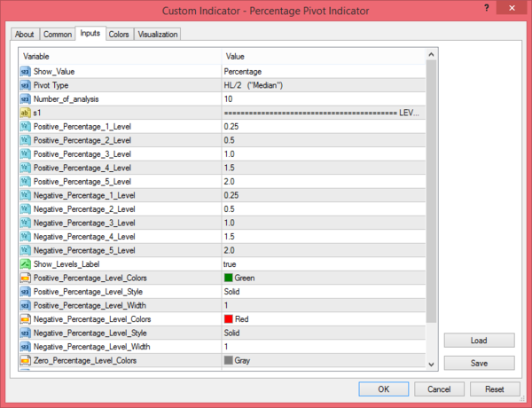Image resolution: width=532 pixels, height=408 pixels.
Task: Click the color icon beside Zero_Percentage_Level_Colors
Action: pos(26,360)
